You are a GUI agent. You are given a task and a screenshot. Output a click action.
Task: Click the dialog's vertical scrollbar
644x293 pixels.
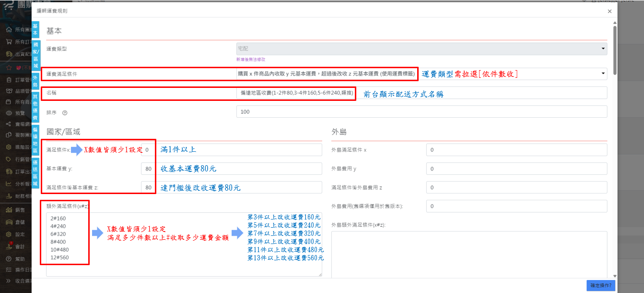click(x=614, y=48)
